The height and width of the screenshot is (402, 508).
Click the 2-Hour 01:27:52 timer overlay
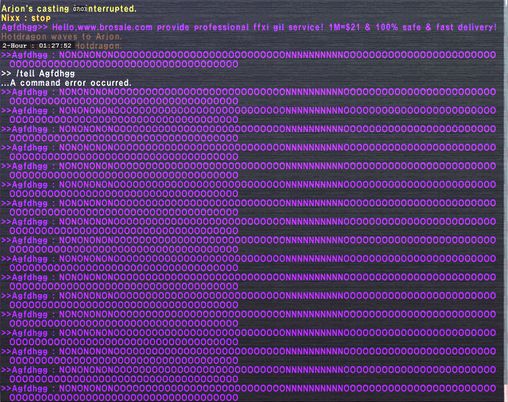click(x=37, y=46)
